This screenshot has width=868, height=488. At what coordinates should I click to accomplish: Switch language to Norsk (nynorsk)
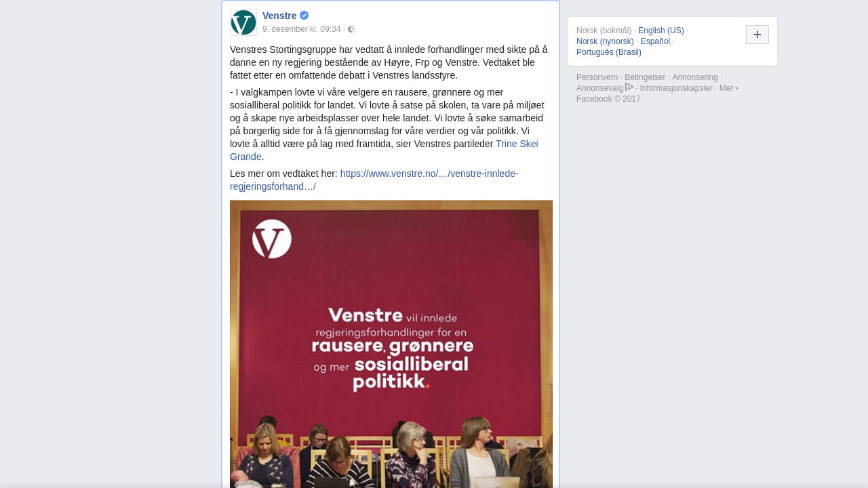(x=605, y=41)
